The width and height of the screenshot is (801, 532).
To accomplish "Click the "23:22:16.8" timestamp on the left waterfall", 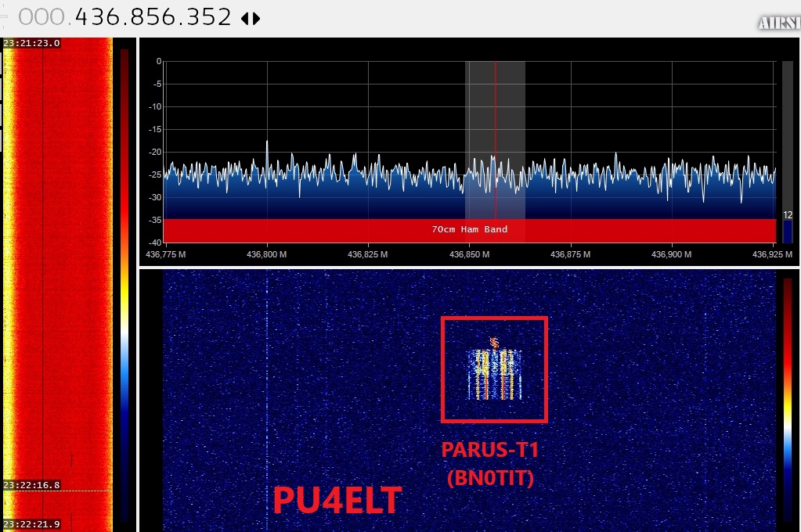I will (x=31, y=485).
